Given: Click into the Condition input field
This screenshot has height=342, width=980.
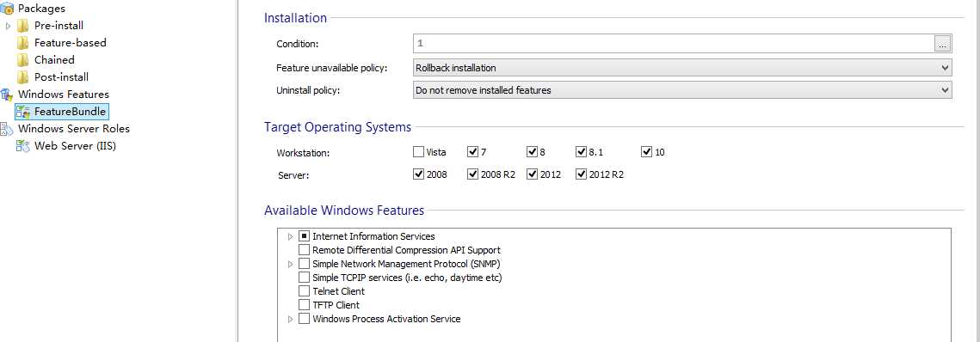Looking at the screenshot, I should (673, 43).
